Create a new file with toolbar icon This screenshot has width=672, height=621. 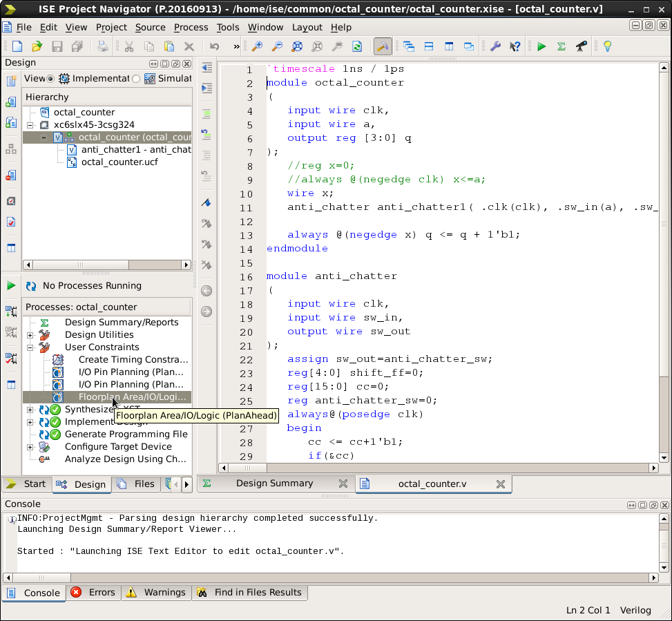(17, 46)
